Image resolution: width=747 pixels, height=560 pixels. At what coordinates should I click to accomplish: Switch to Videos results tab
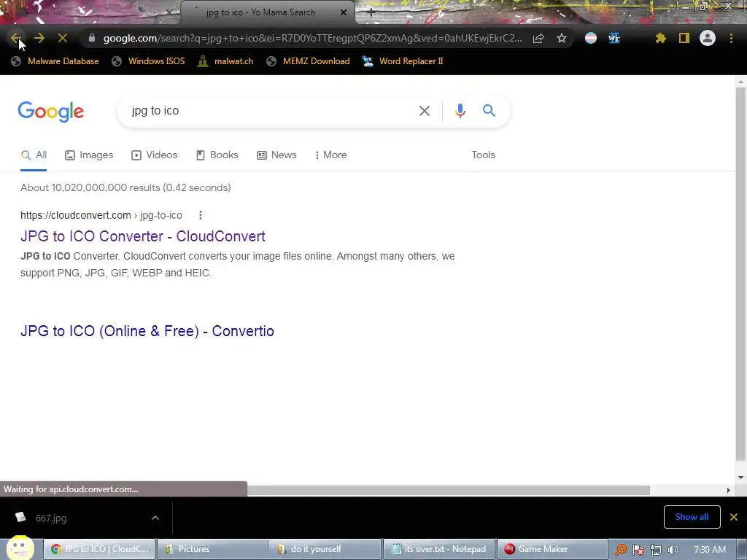click(x=155, y=155)
